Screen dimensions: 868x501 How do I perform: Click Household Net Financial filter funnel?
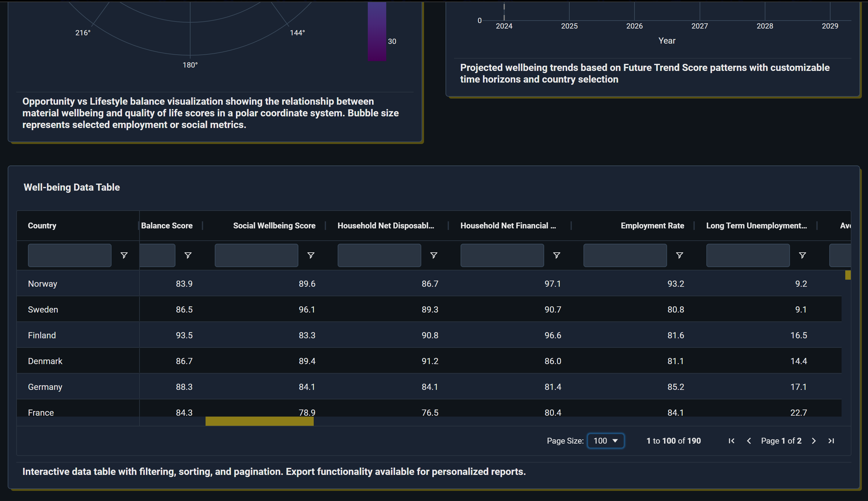click(556, 255)
